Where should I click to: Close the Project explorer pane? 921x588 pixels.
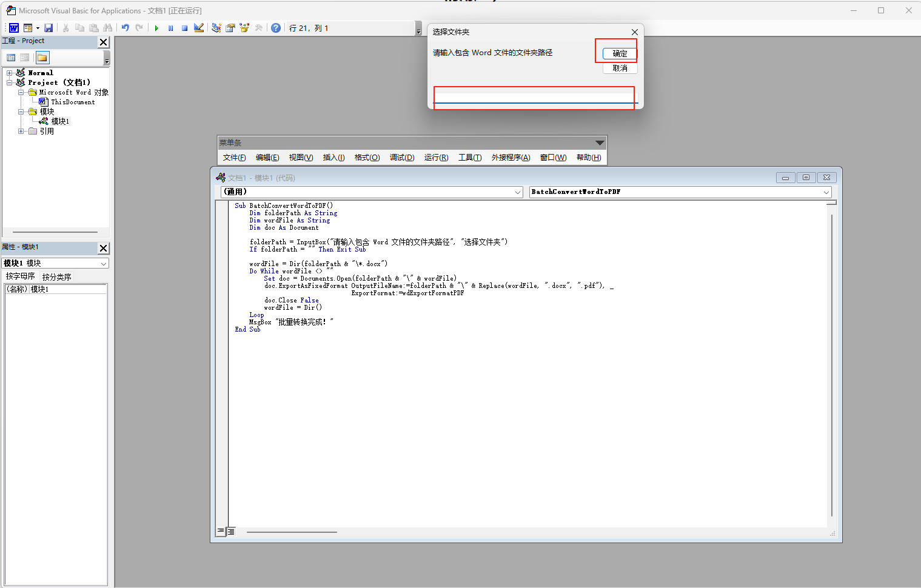[x=104, y=42]
